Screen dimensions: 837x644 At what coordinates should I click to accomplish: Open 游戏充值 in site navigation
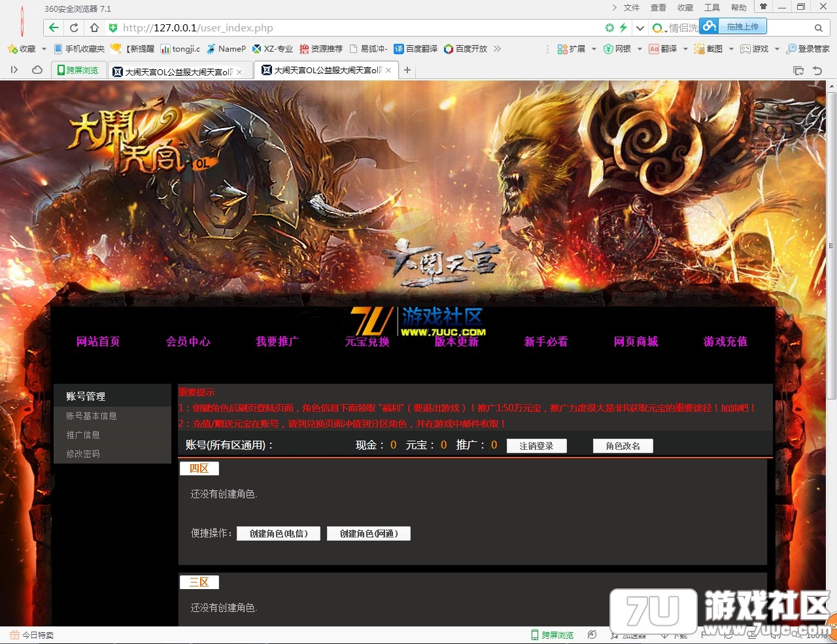click(726, 341)
